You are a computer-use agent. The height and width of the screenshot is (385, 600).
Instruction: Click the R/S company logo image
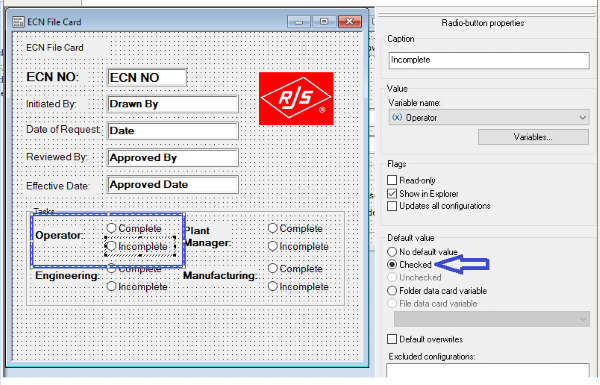tap(296, 98)
